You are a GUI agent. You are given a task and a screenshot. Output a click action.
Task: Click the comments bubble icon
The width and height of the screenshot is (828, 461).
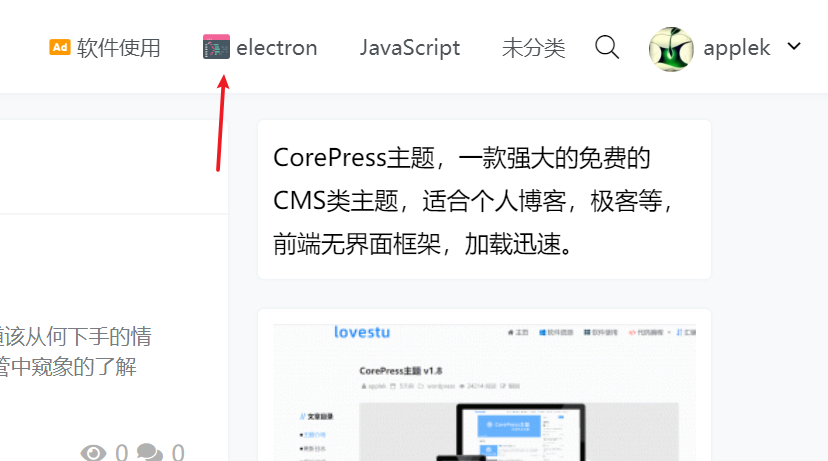(x=149, y=453)
